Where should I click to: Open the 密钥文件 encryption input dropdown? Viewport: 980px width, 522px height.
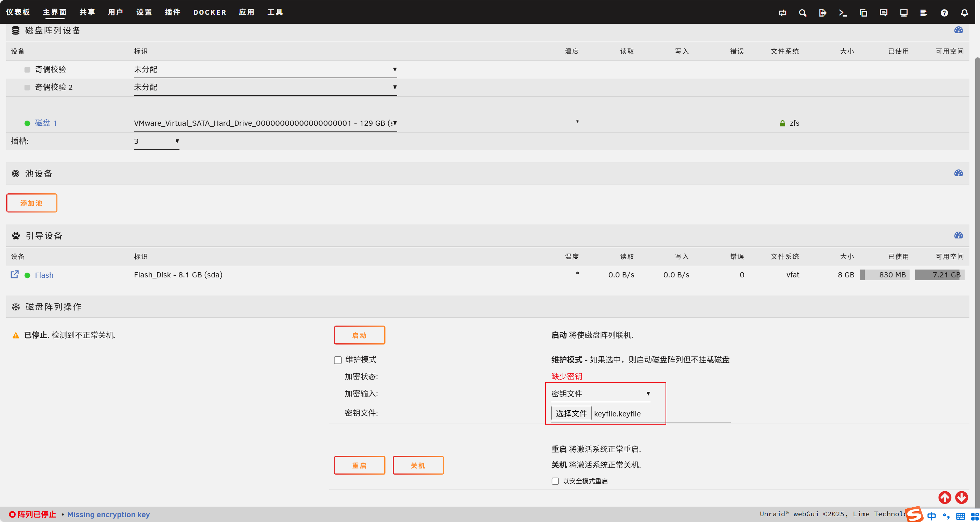(600, 394)
